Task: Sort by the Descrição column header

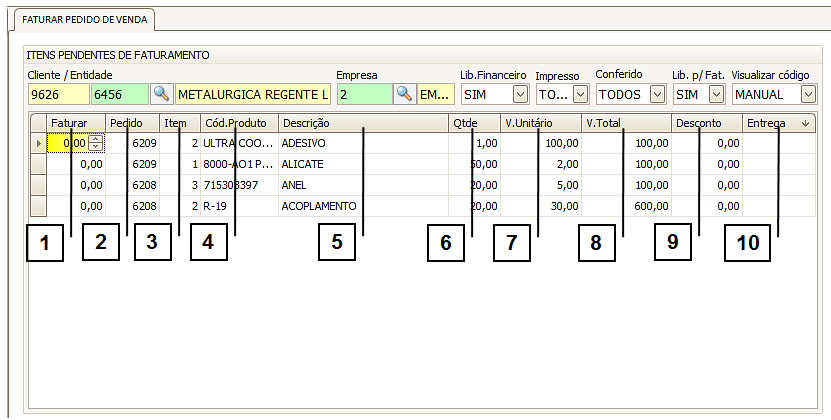Action: point(360,123)
